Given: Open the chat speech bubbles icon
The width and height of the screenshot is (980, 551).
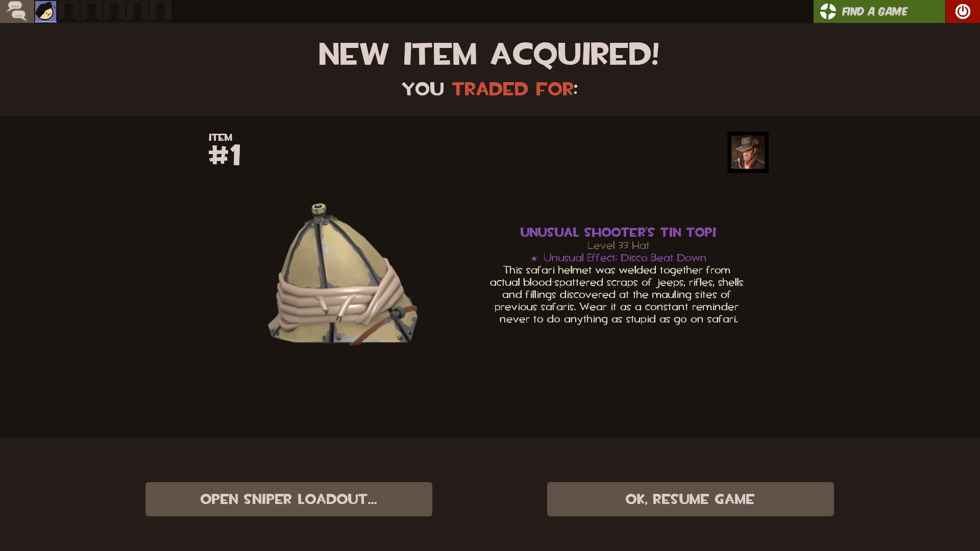Looking at the screenshot, I should 17,11.
